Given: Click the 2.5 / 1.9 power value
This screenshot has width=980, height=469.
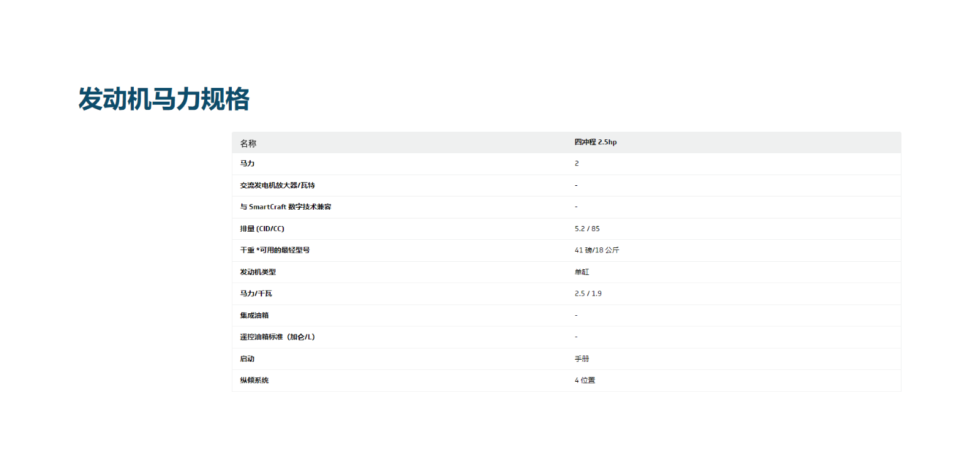Looking at the screenshot, I should tap(588, 293).
